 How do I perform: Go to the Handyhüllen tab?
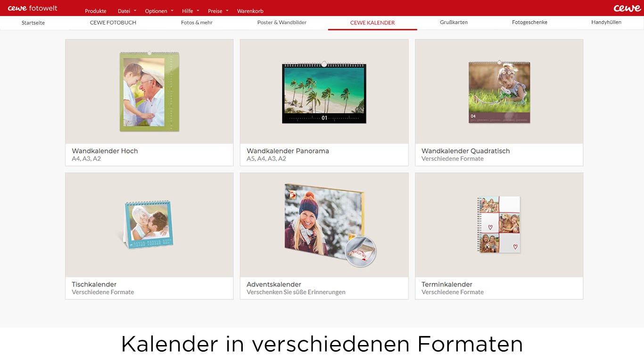[606, 22]
